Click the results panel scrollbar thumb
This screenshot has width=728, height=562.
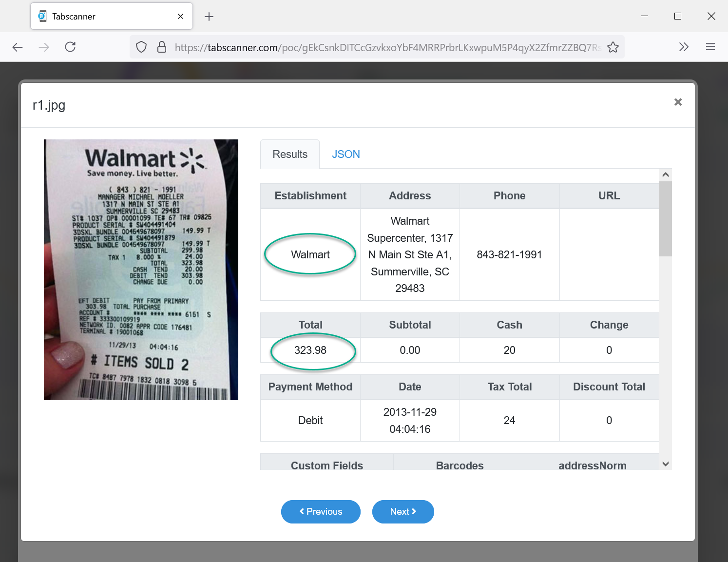point(665,219)
